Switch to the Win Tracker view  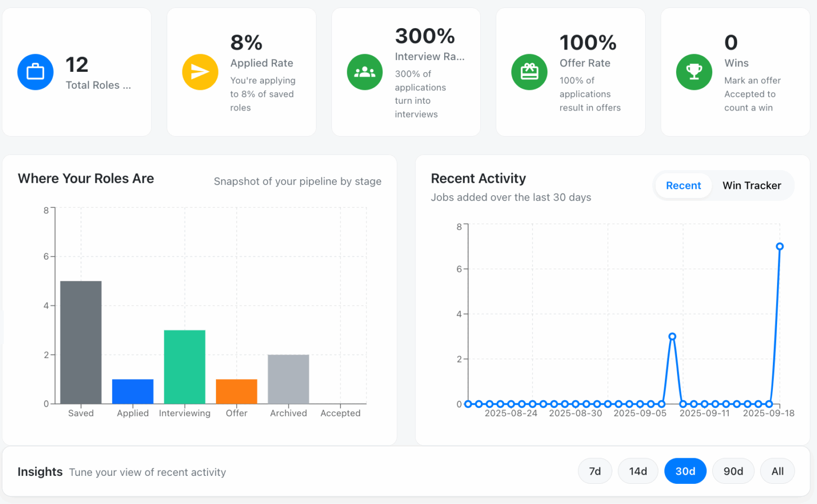click(752, 186)
